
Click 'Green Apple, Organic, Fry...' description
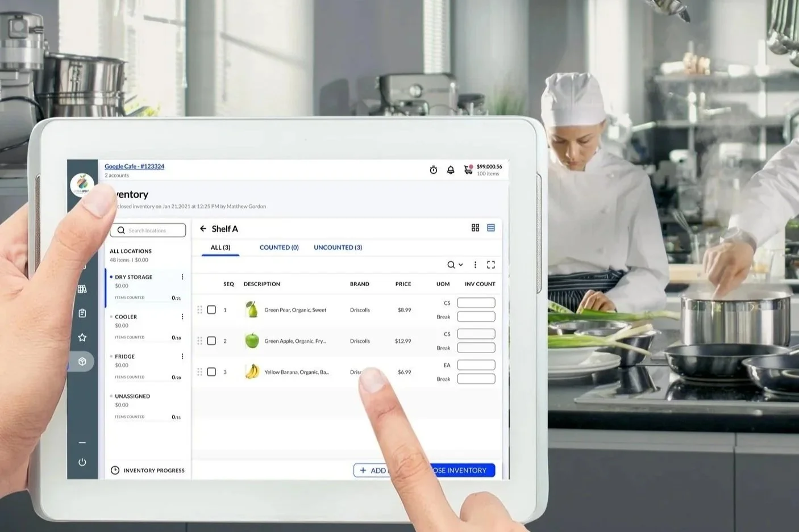[295, 341]
